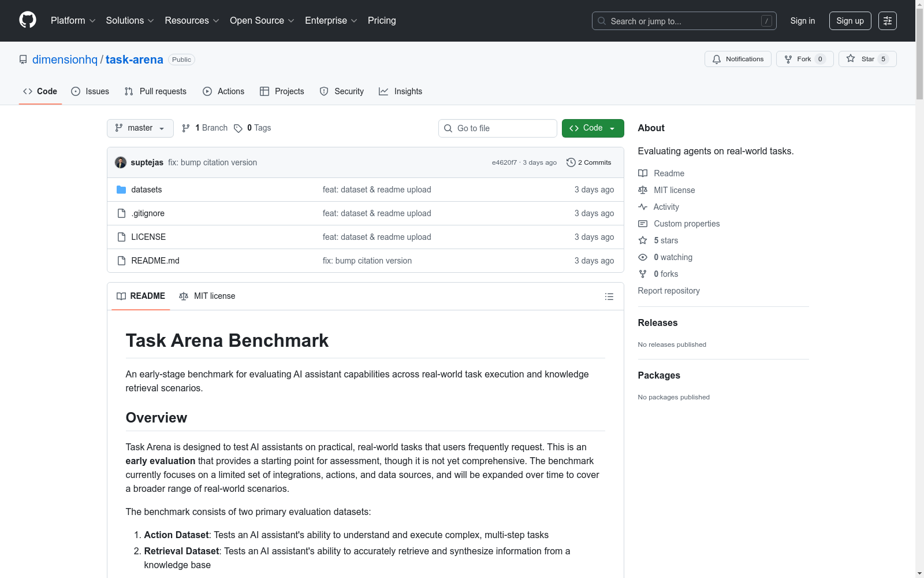Click the Readme book icon in About
Screen dimensions: 924x578
click(643, 173)
